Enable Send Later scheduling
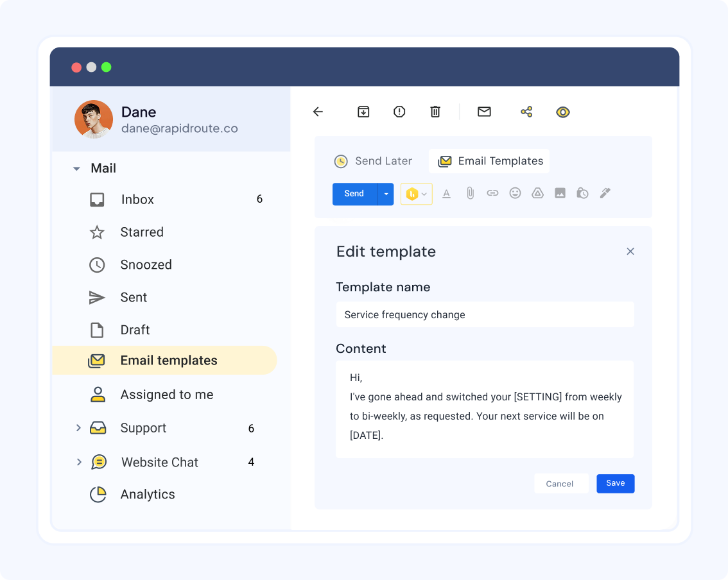Viewport: 728px width, 580px height. pyautogui.click(x=374, y=161)
